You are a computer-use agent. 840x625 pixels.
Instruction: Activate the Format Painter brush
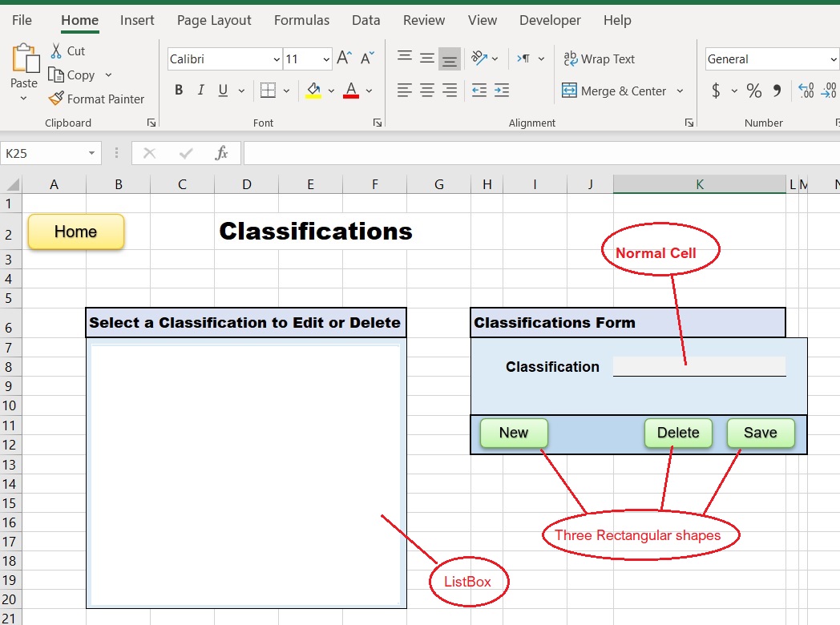coord(56,99)
